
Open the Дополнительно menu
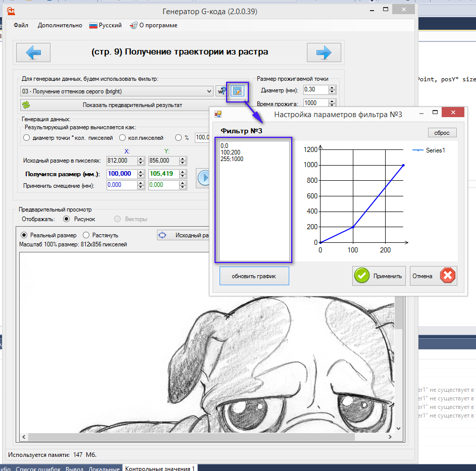pos(60,25)
